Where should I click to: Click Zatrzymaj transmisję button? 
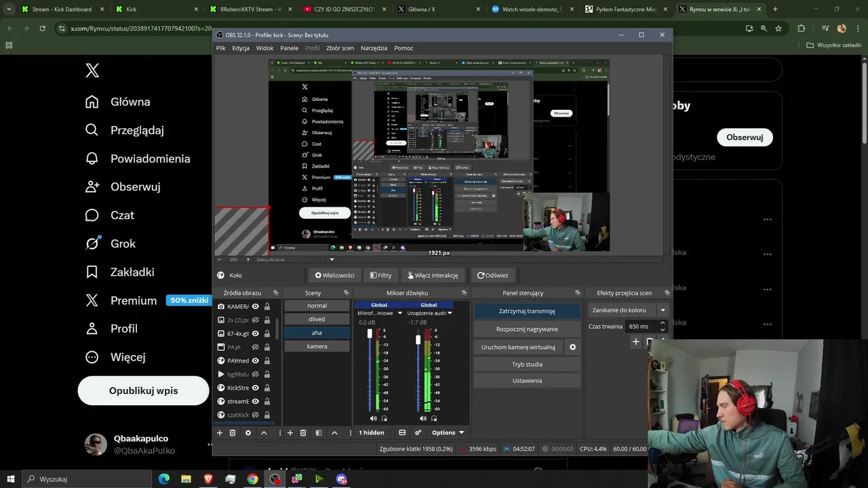527,311
